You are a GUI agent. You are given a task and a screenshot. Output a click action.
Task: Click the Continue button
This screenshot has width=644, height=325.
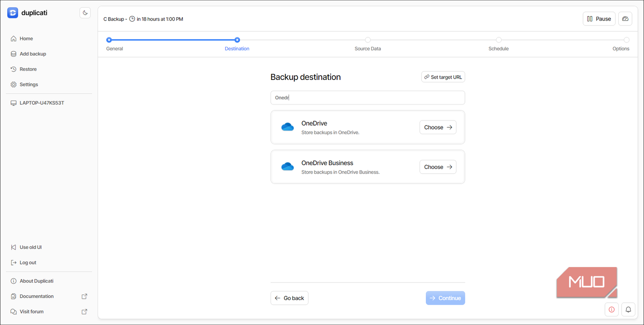(445, 298)
